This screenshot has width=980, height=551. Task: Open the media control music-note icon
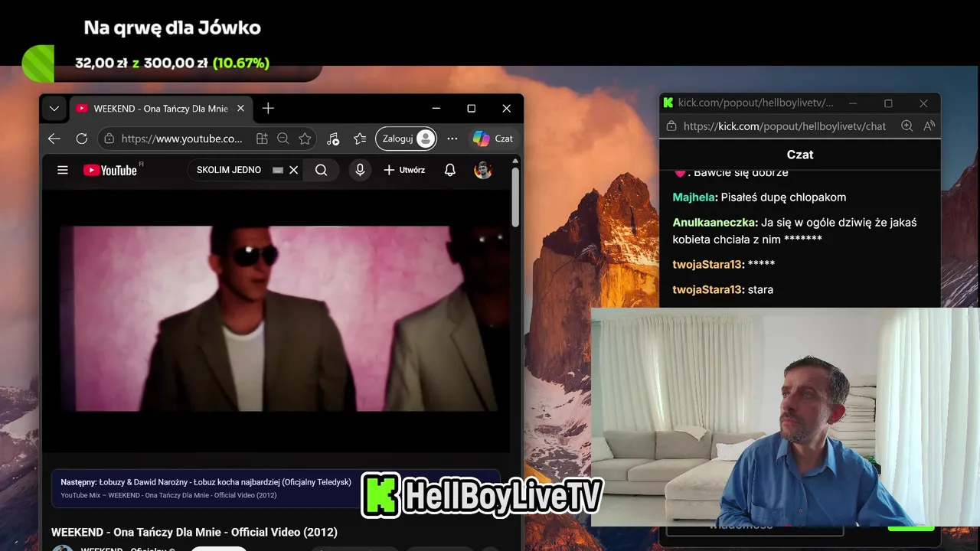332,139
